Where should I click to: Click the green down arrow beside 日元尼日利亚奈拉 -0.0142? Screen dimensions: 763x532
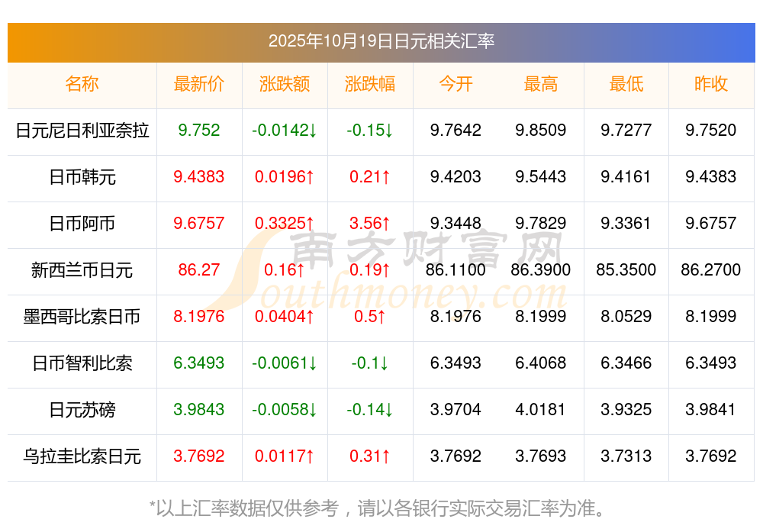pos(313,131)
